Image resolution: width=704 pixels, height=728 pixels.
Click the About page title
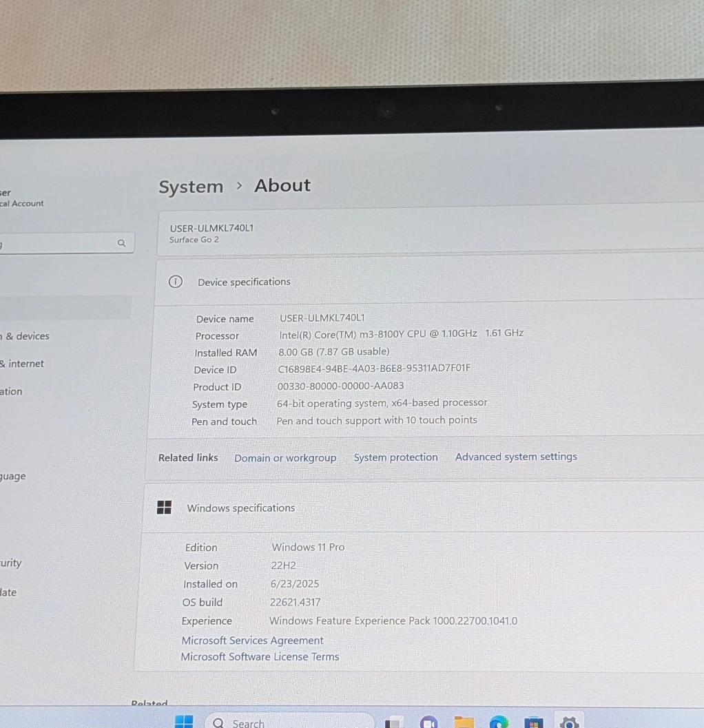point(282,185)
